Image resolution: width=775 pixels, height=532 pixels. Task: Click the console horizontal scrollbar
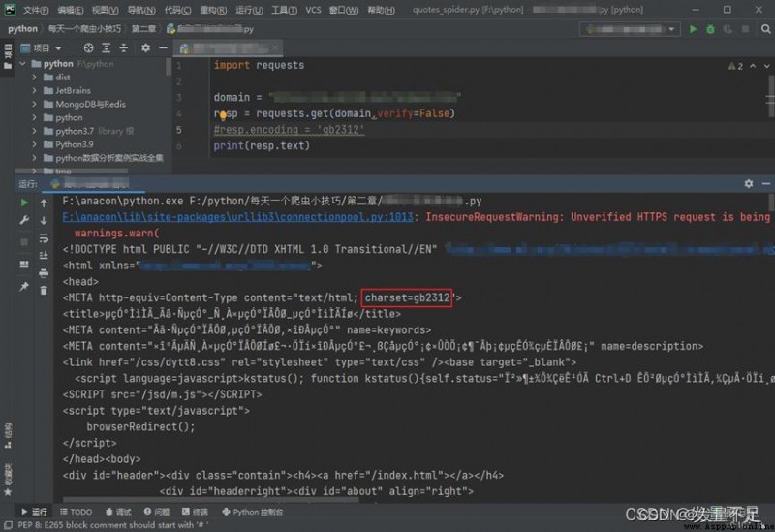point(211,500)
